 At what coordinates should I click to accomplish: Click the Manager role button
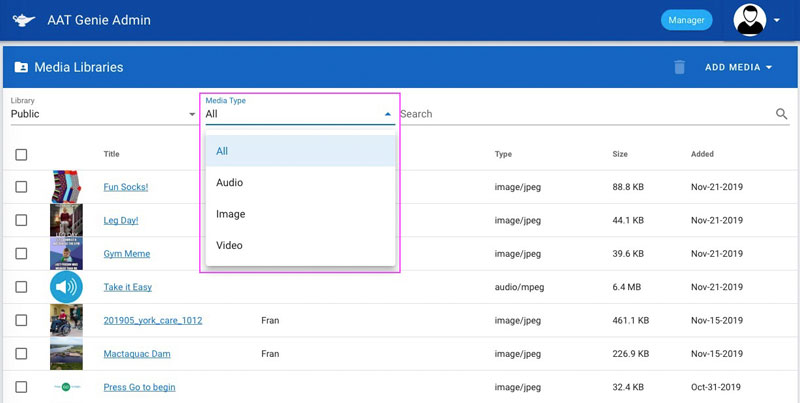686,20
